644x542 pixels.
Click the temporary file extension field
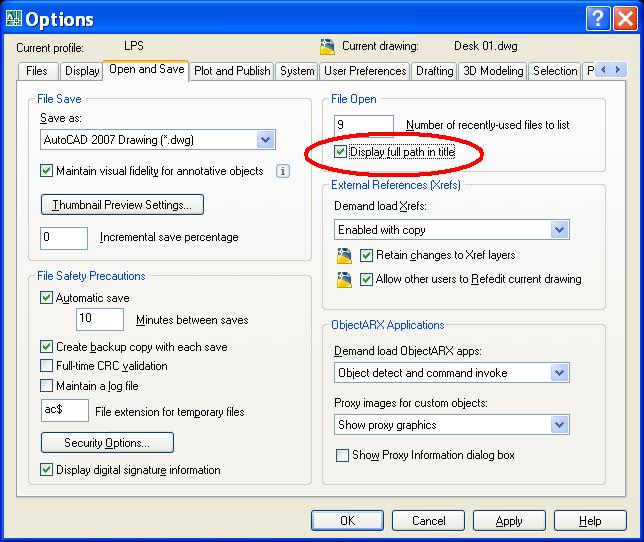[x=65, y=410]
